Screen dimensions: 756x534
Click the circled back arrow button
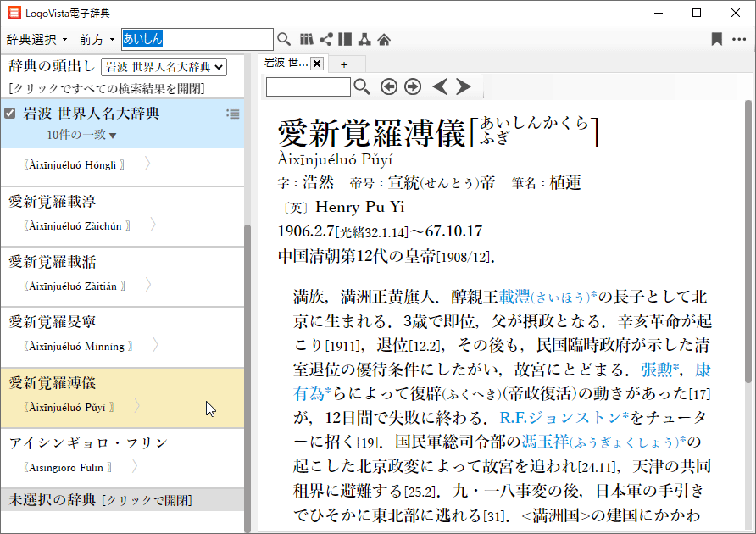389,86
